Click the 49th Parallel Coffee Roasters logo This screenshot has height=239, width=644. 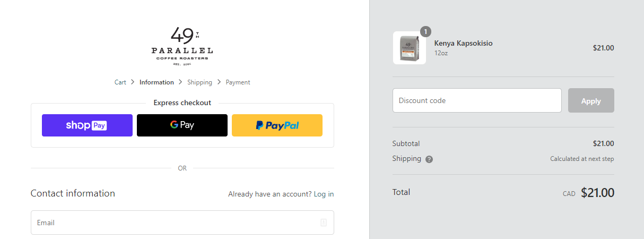tap(182, 47)
